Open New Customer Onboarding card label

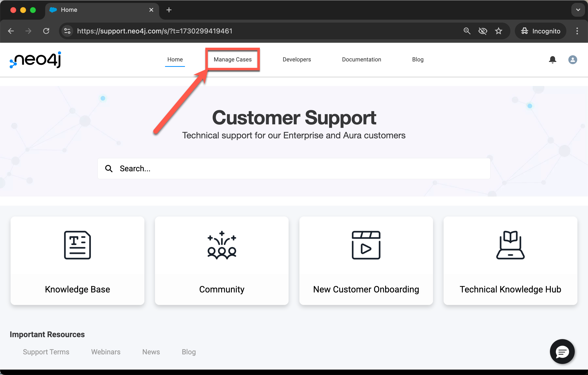pos(366,289)
